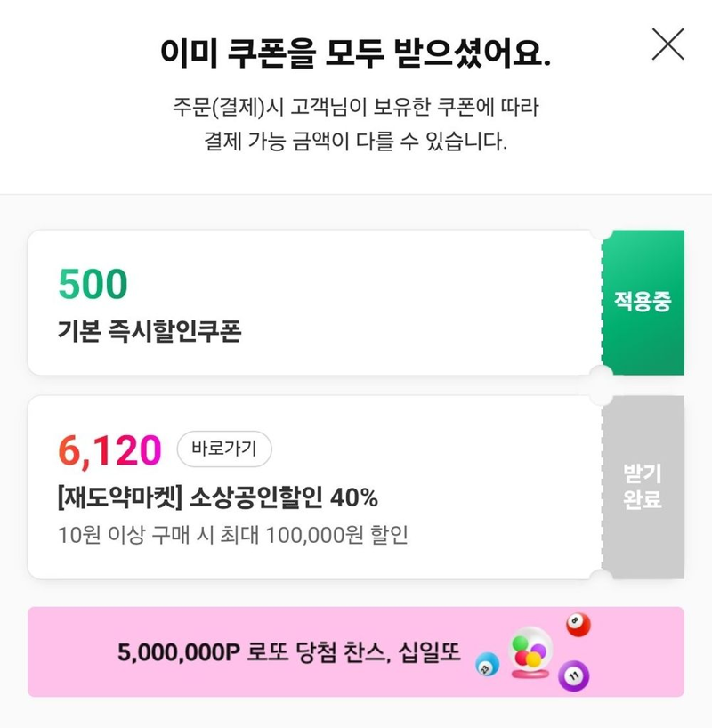
Task: Click the purple number 11 lotto ball
Action: [573, 675]
